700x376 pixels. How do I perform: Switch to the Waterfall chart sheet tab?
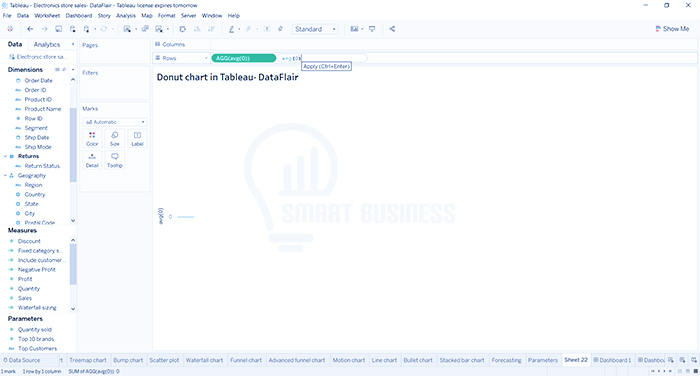coord(204,360)
